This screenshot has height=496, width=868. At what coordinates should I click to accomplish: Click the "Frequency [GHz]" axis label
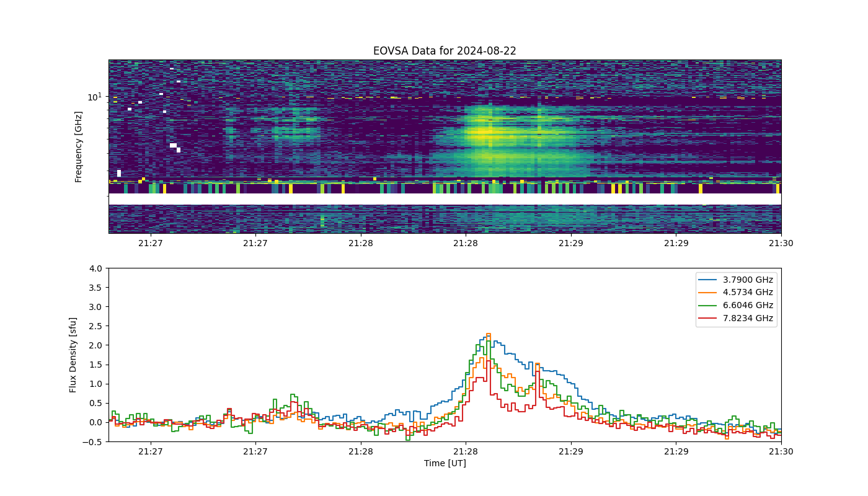pyautogui.click(x=79, y=147)
